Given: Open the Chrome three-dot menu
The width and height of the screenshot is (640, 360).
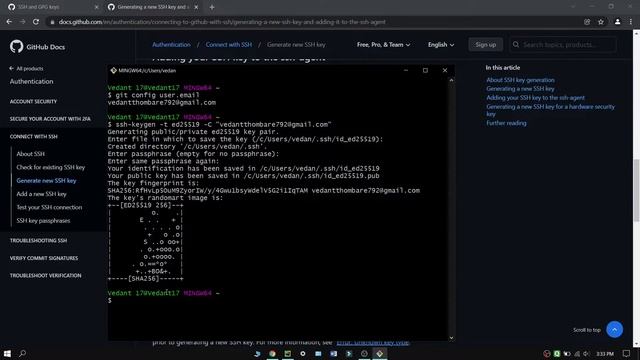Looking at the screenshot, I should [631, 22].
